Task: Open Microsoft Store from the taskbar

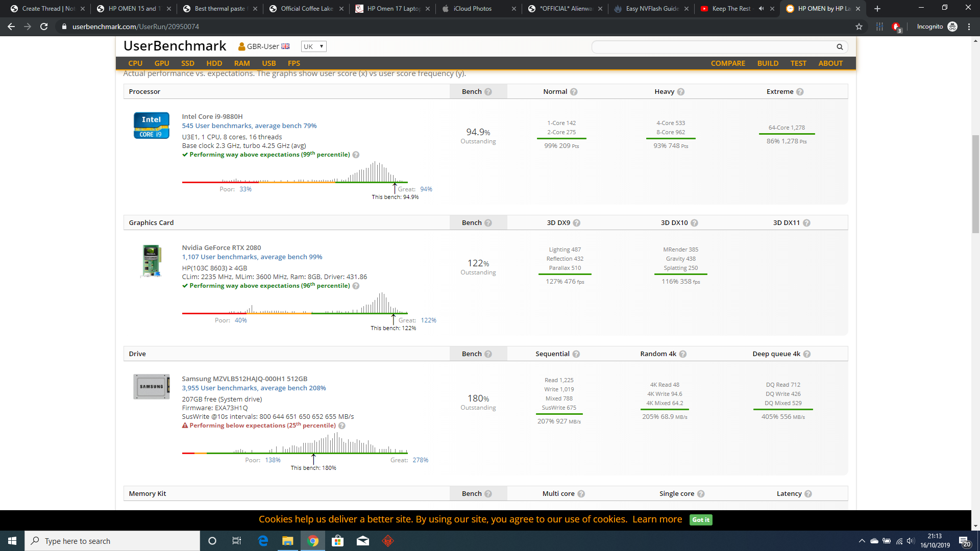Action: 338,541
